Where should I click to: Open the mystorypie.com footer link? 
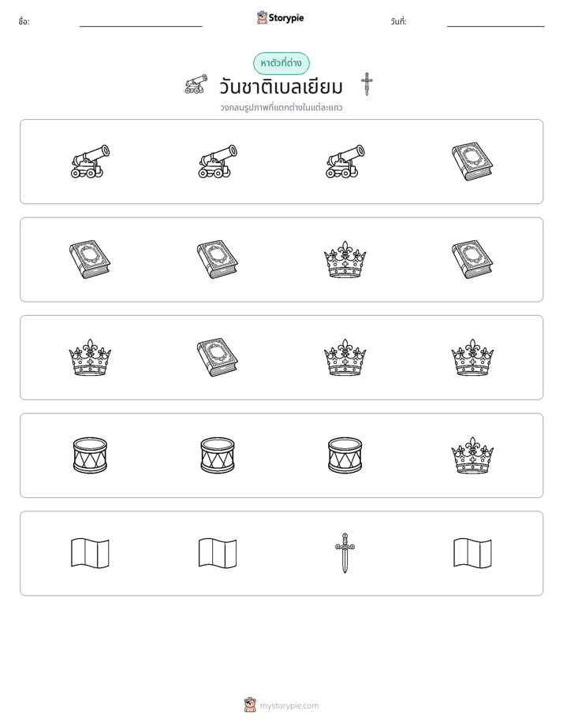click(x=289, y=706)
